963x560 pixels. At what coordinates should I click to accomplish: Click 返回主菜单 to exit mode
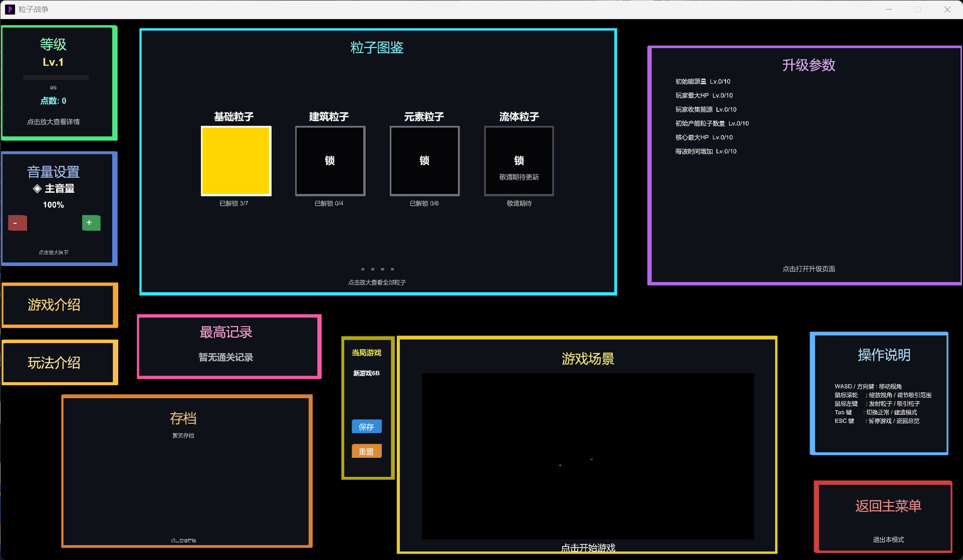point(883,516)
